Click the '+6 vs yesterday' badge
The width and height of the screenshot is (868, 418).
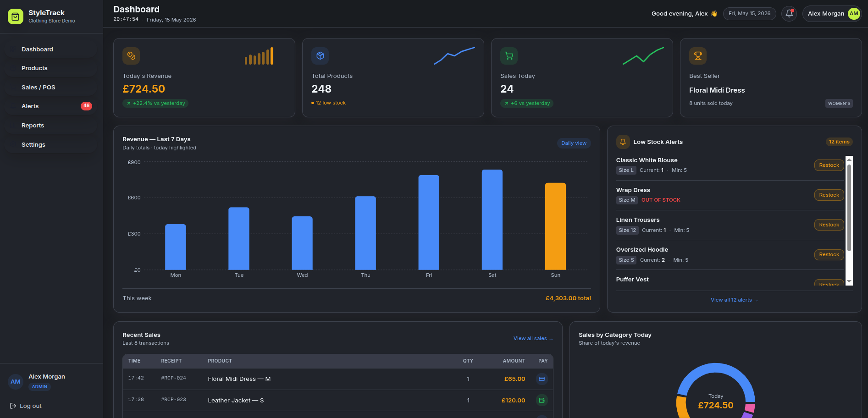(x=527, y=104)
